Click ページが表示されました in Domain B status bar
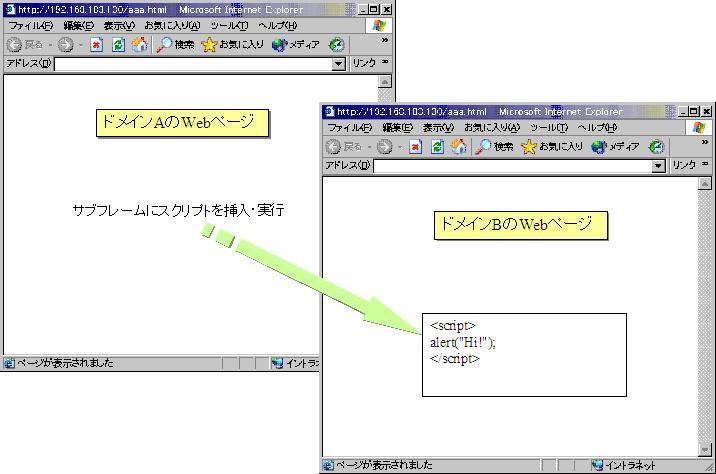 pyautogui.click(x=384, y=465)
